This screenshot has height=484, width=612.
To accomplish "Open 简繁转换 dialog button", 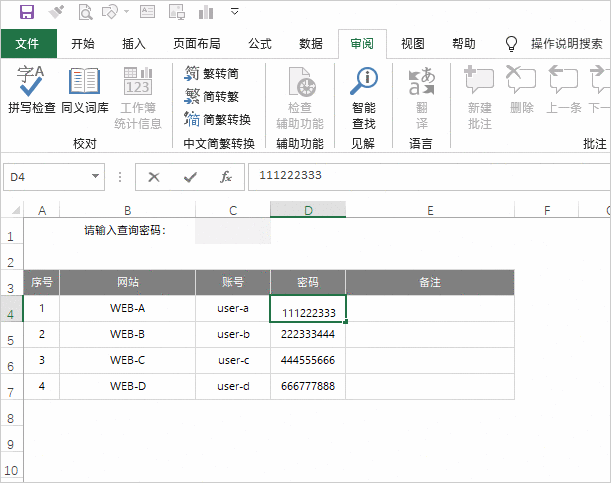I will (217, 119).
